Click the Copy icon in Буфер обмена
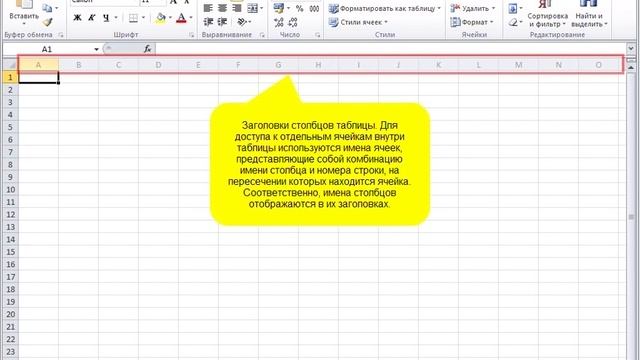This screenshot has width=640, height=360. coord(47,8)
